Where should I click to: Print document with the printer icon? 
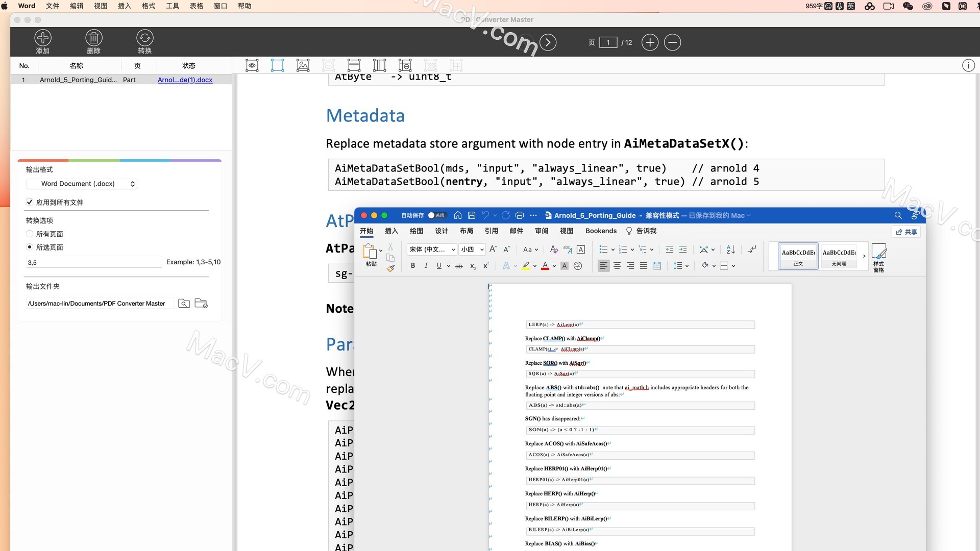520,215
